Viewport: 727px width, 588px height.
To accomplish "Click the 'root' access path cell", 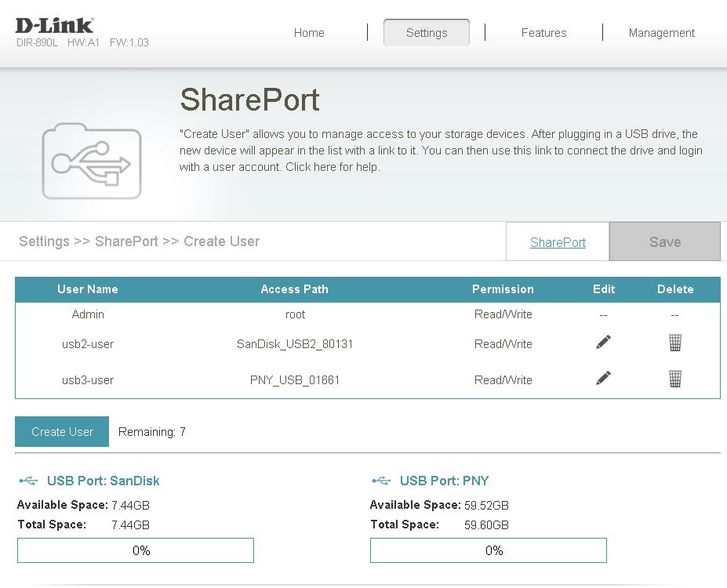I will pyautogui.click(x=295, y=314).
